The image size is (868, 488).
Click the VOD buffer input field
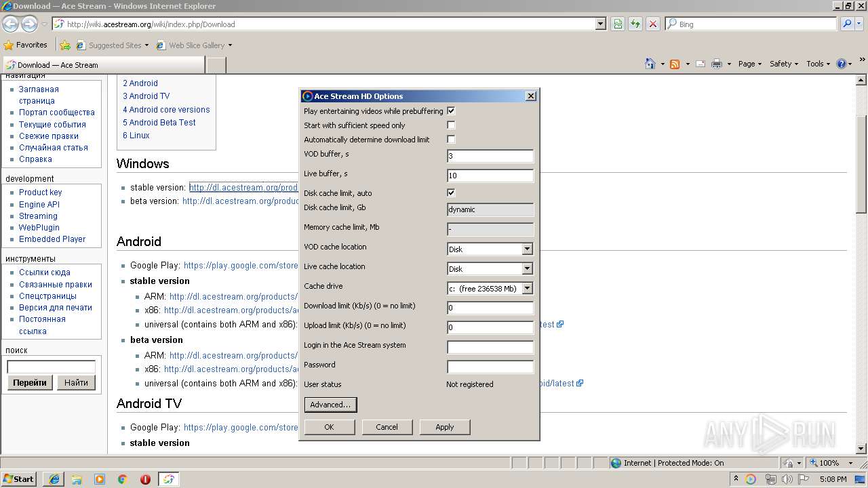coord(490,156)
